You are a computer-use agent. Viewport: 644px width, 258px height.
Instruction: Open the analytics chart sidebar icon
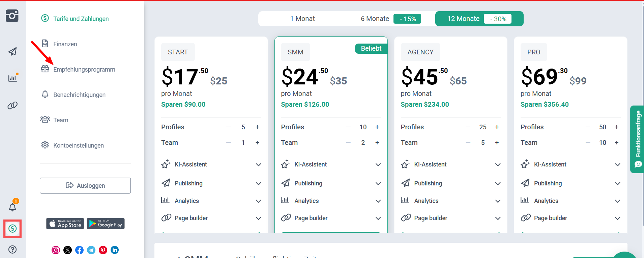coord(12,78)
